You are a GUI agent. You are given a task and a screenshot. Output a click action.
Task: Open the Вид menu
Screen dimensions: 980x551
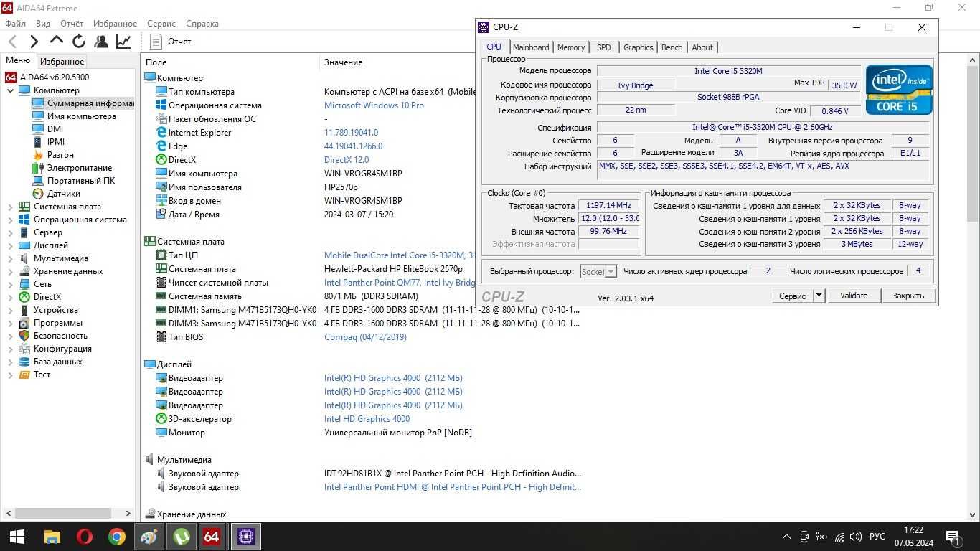click(43, 24)
